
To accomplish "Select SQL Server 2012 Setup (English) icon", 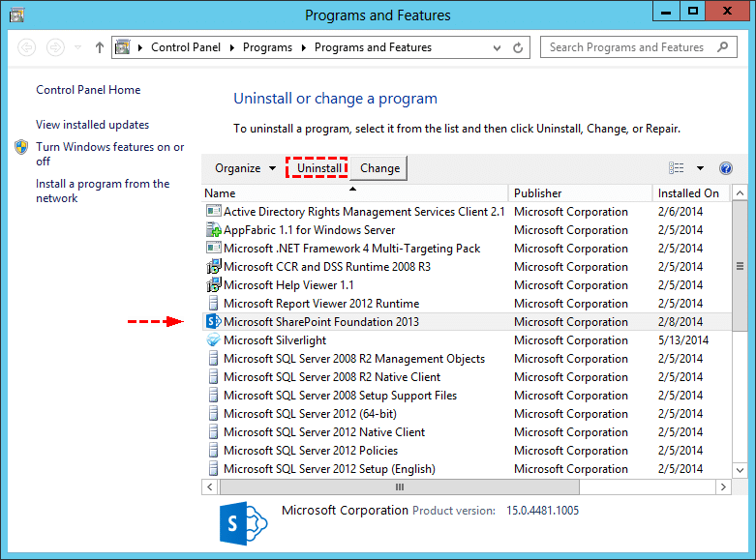I will click(x=213, y=468).
